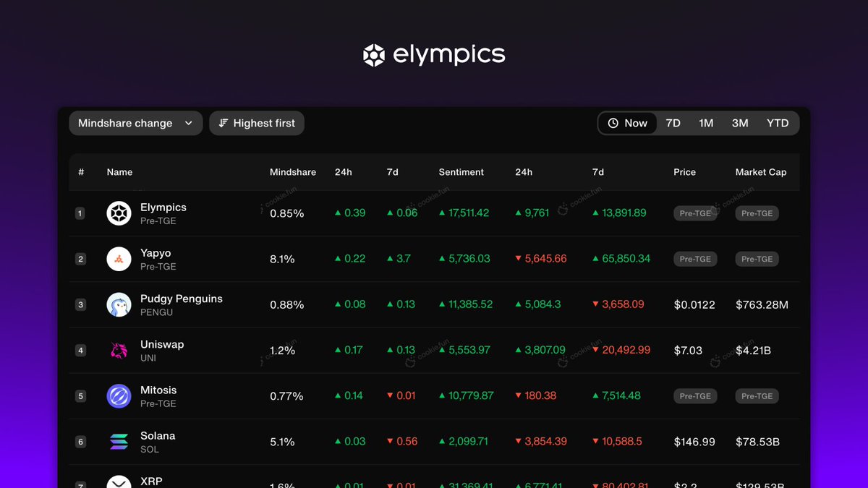Click Pudgy Penguins market cap $763.28M
This screenshot has width=868, height=488.
pyautogui.click(x=762, y=304)
